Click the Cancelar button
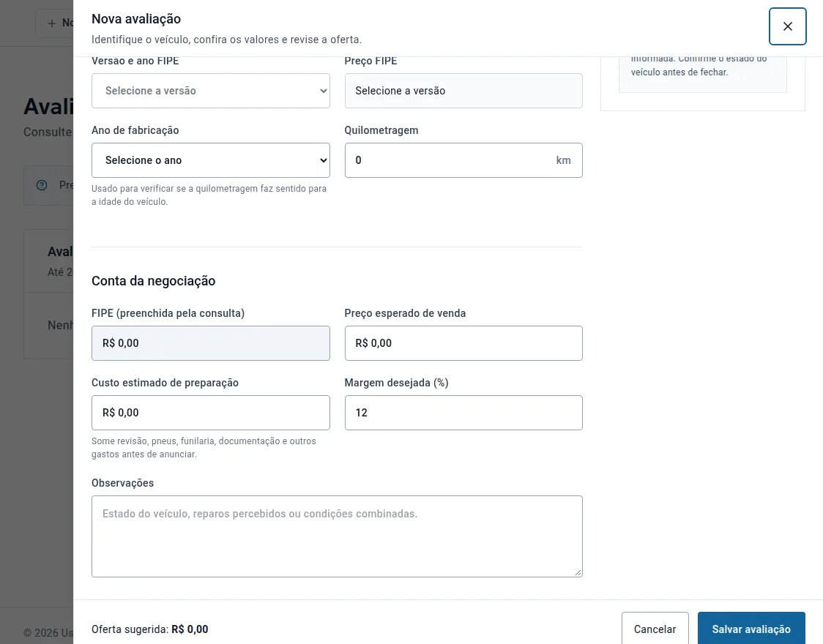Viewport: 823px width, 644px height. click(655, 629)
